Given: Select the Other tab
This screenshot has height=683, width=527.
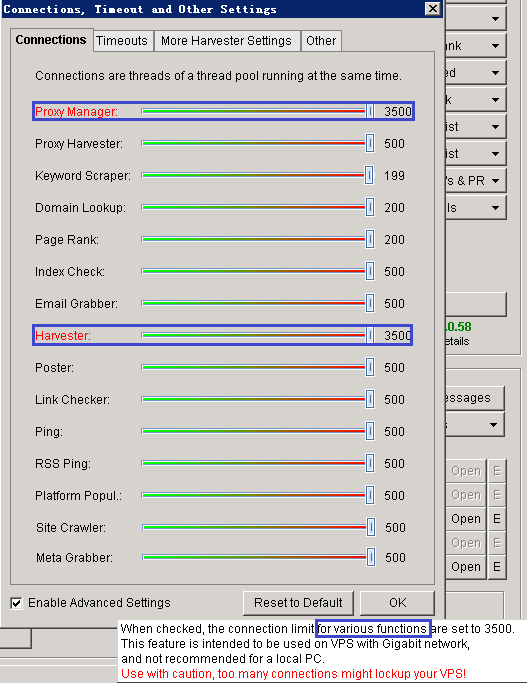Looking at the screenshot, I should click(x=321, y=41).
